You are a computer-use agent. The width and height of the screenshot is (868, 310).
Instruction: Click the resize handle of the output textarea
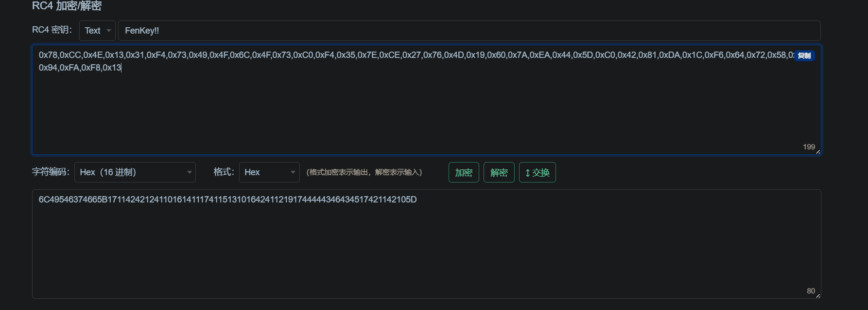pyautogui.click(x=818, y=295)
